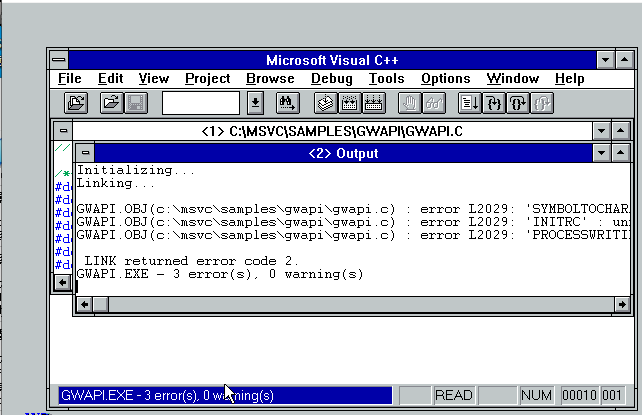Click the Rebuild All toolbar icon
Image resolution: width=642 pixels, height=415 pixels.
pyautogui.click(x=373, y=103)
